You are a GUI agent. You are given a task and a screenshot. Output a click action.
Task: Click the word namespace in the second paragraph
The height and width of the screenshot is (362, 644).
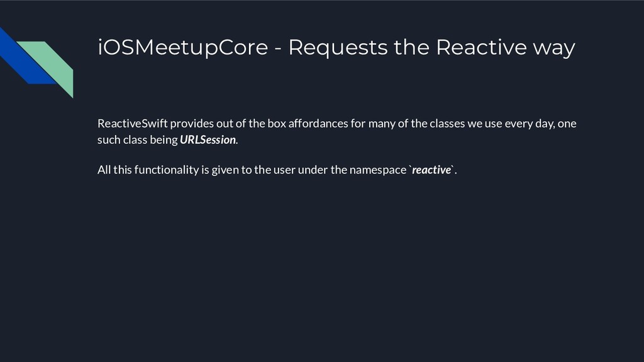point(378,170)
